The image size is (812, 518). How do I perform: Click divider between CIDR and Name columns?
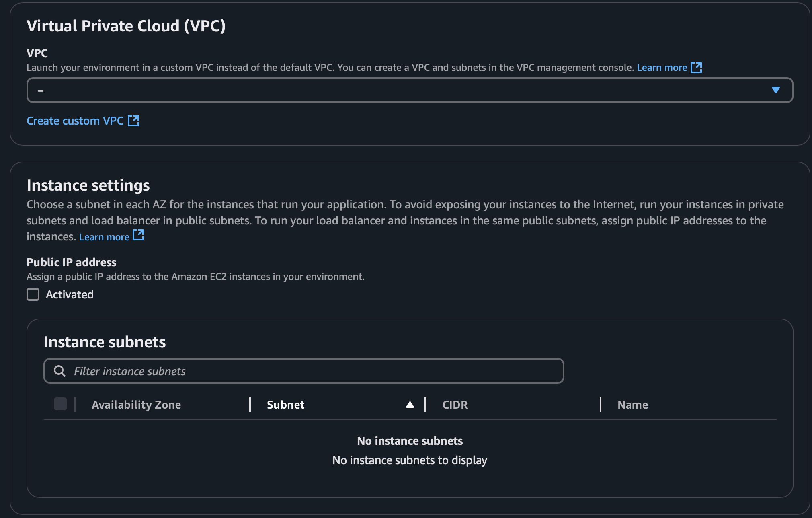coord(601,405)
